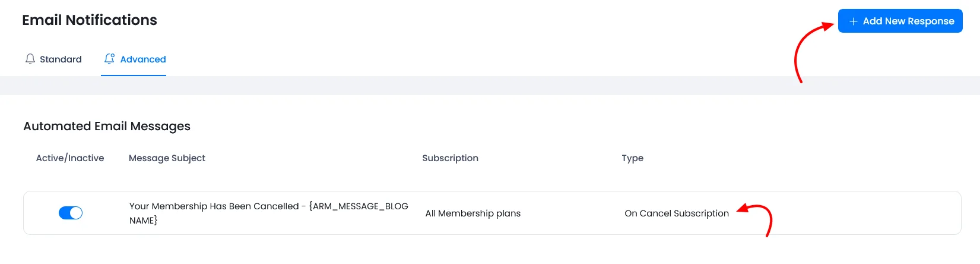Select the Advanced notifications tab label

(x=143, y=59)
